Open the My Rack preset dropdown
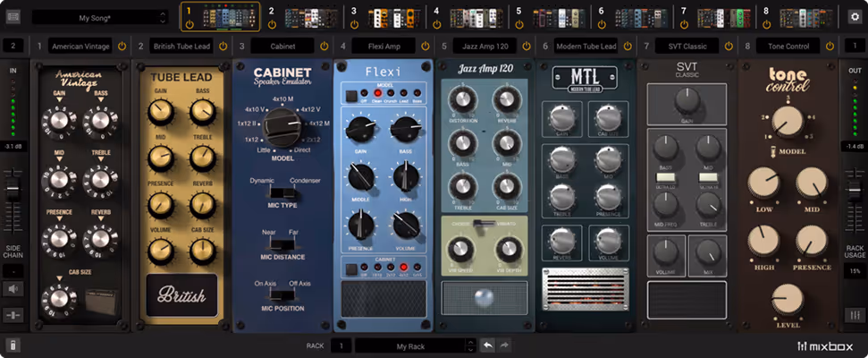The width and height of the screenshot is (868, 358). click(415, 345)
